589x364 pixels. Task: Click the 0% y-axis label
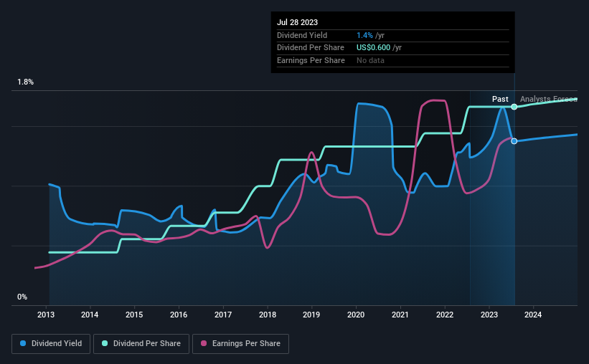coord(22,297)
